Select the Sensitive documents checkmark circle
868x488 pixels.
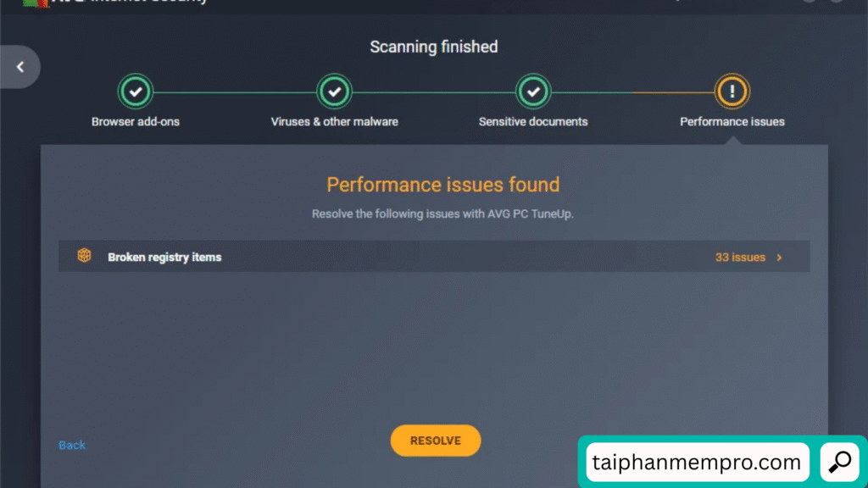533,91
